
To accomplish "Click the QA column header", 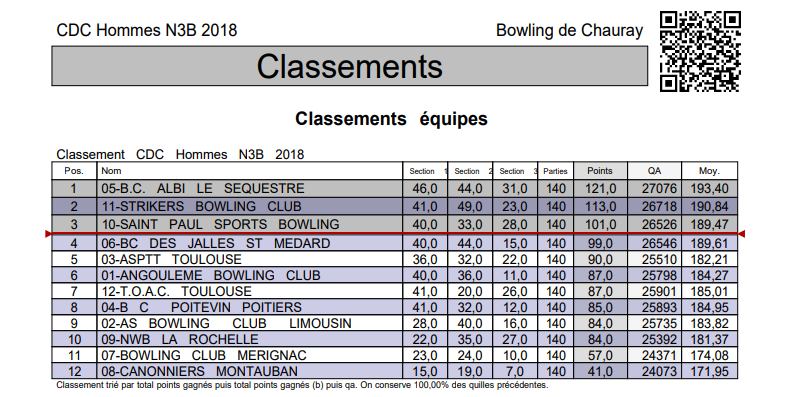I will (x=654, y=171).
